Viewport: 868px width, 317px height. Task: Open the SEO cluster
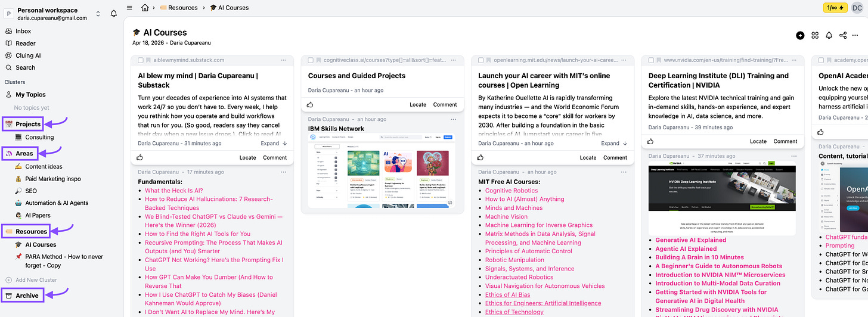click(x=31, y=191)
